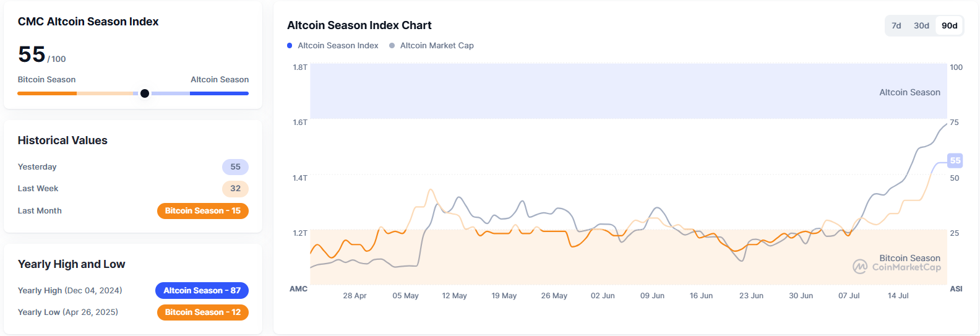Screen dimensions: 980x336
Task: Click the Bitcoin Season - 15 badge
Action: click(203, 211)
